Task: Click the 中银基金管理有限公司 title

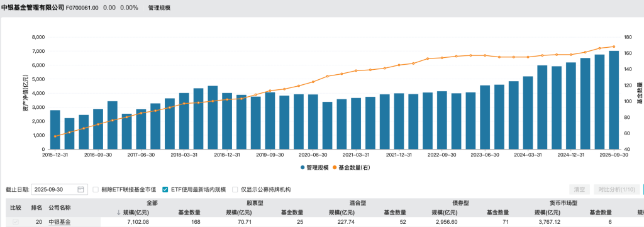Action: pyautogui.click(x=33, y=8)
